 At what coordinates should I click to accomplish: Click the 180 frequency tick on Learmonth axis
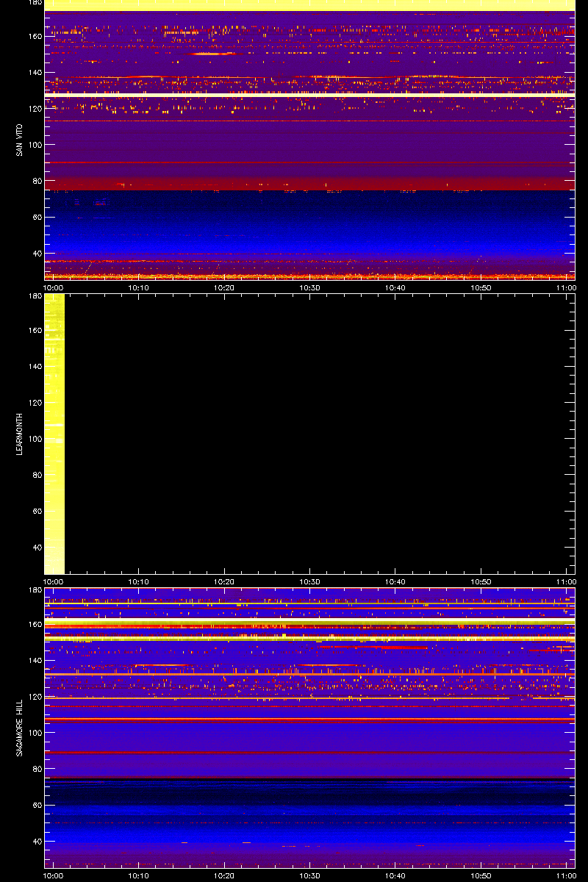[x=35, y=297]
